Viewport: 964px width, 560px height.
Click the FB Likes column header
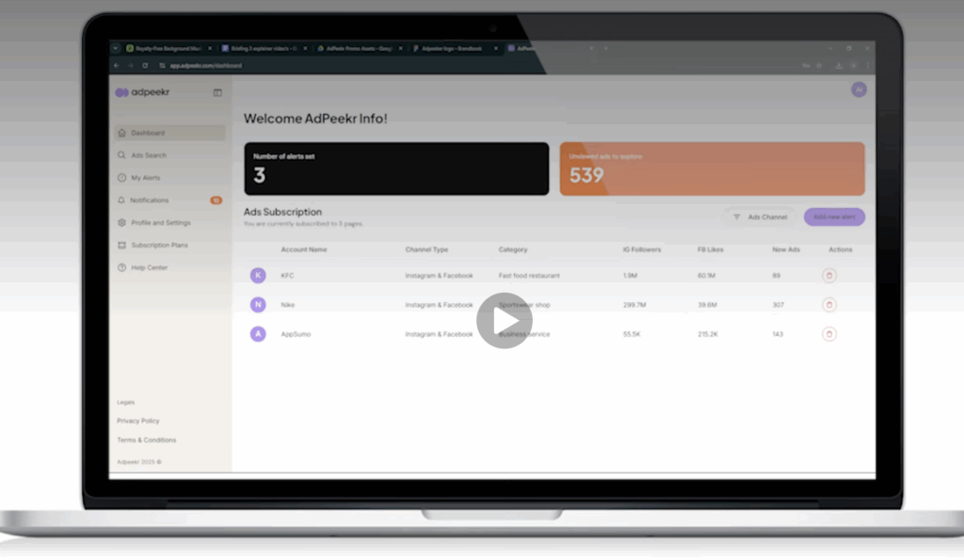710,249
